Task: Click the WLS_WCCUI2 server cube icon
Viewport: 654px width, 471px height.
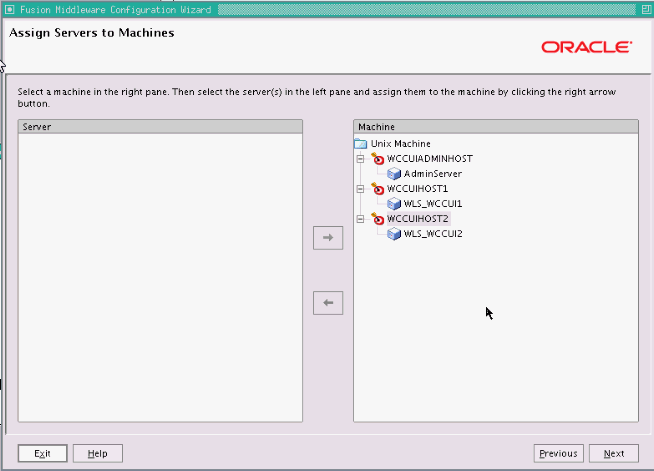Action: pos(394,234)
